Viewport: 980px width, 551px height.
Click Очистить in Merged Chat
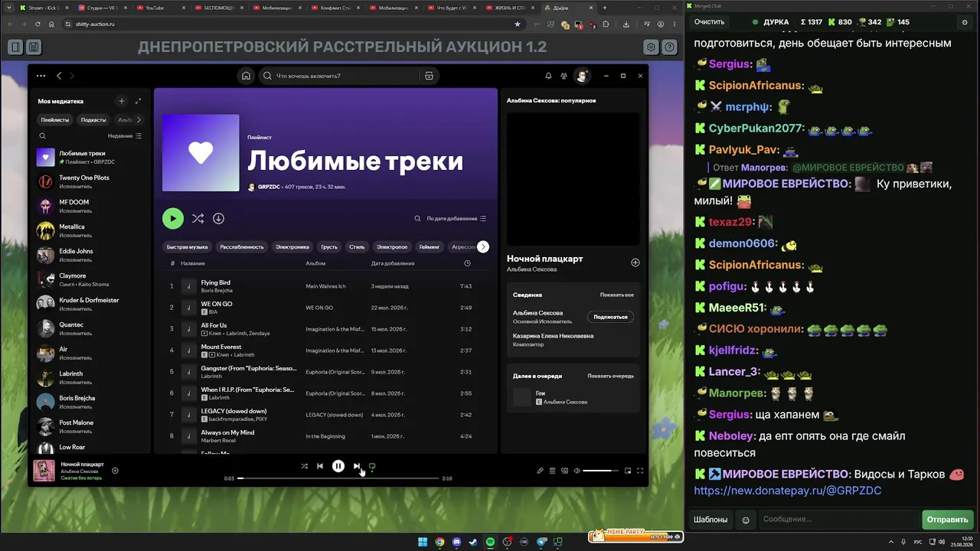(x=709, y=22)
